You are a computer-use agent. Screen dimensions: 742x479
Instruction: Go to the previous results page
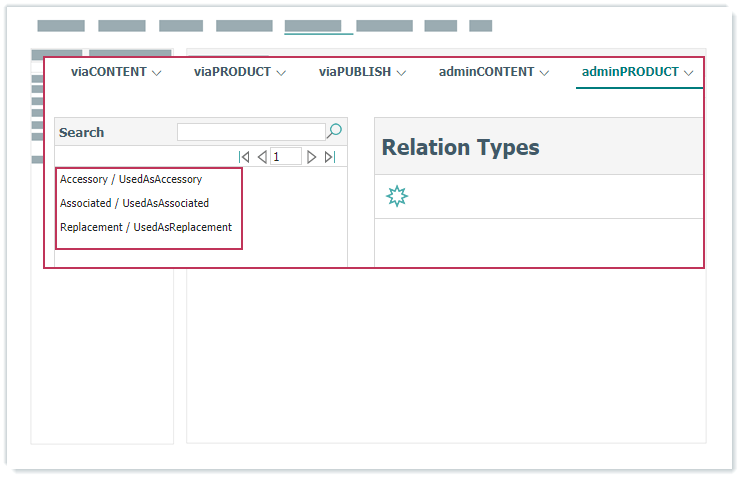[x=261, y=157]
